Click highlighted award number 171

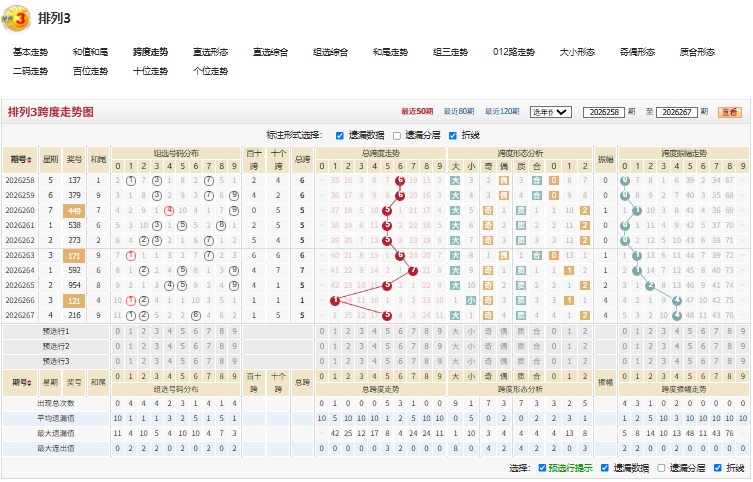pos(74,255)
